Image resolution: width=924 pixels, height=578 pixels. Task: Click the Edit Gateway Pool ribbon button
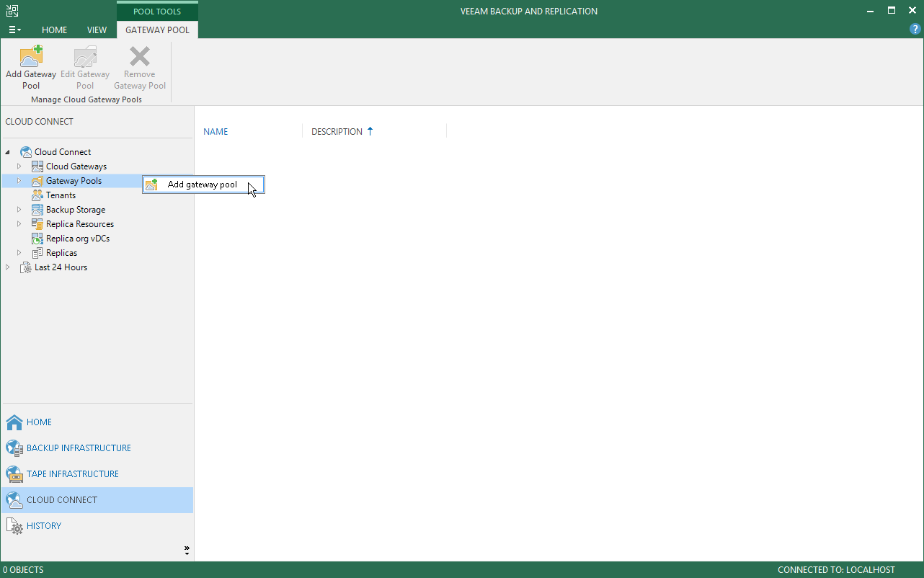(x=85, y=68)
